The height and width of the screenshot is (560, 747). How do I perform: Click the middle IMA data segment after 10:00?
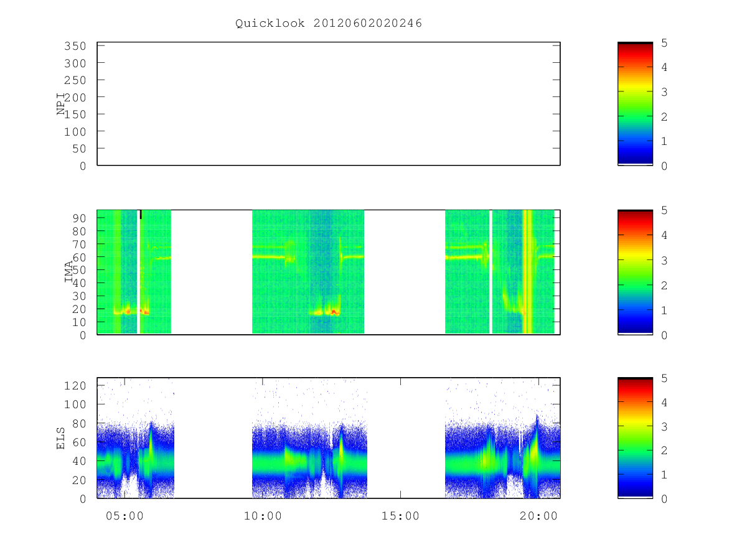[308, 272]
